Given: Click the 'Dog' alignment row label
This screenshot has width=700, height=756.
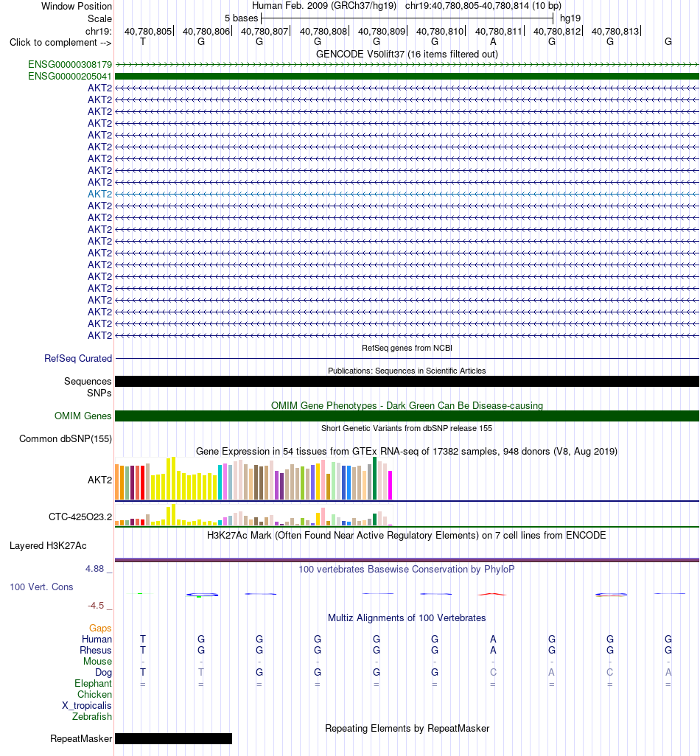Looking at the screenshot, I should click(103, 673).
